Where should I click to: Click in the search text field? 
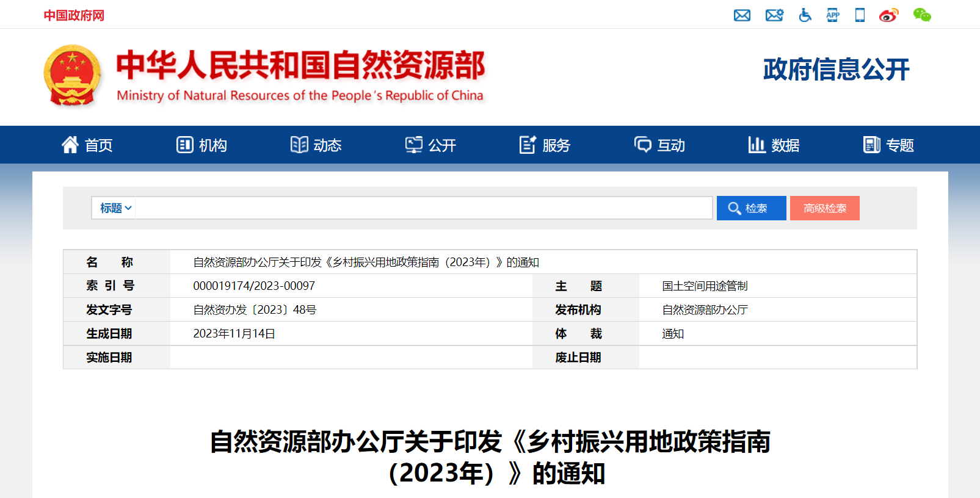click(x=423, y=208)
